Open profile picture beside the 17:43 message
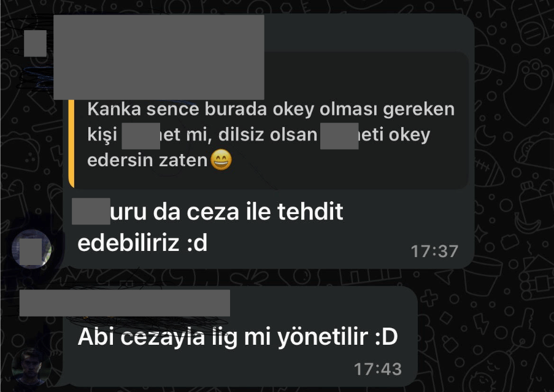The image size is (554, 392). pos(31,367)
